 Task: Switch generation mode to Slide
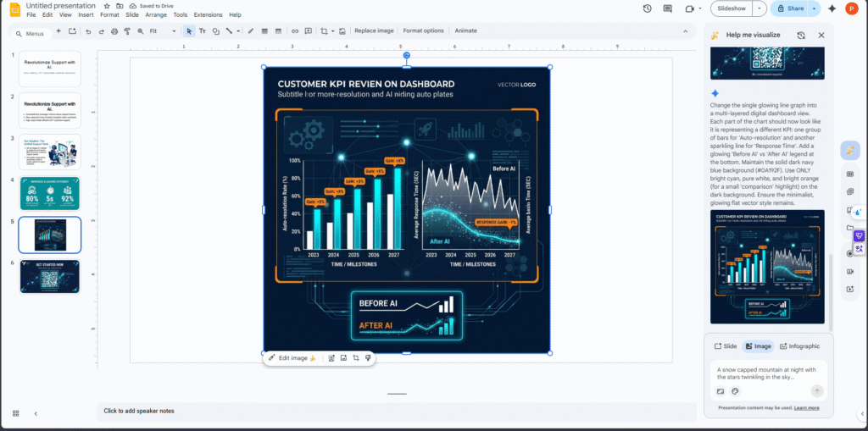pos(725,346)
